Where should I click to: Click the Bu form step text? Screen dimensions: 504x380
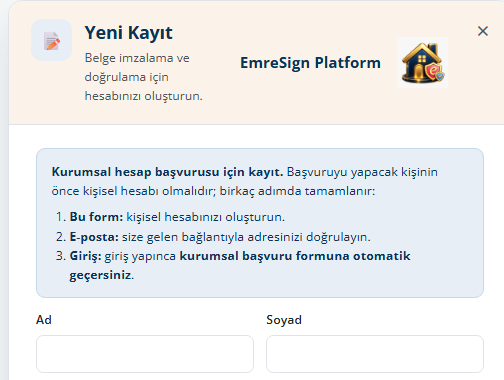click(x=177, y=217)
